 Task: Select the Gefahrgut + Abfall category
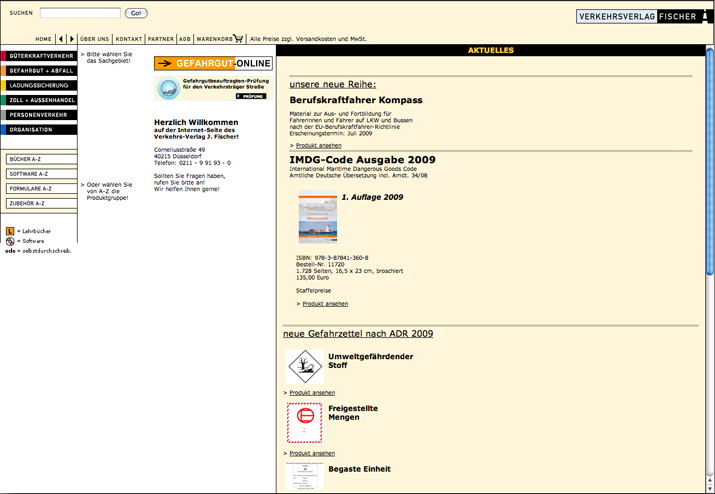pos(39,71)
